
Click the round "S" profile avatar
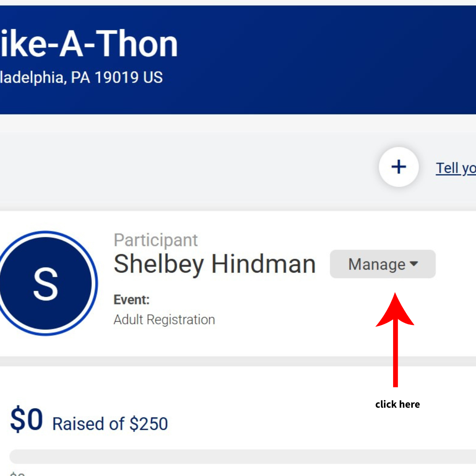coord(46,283)
